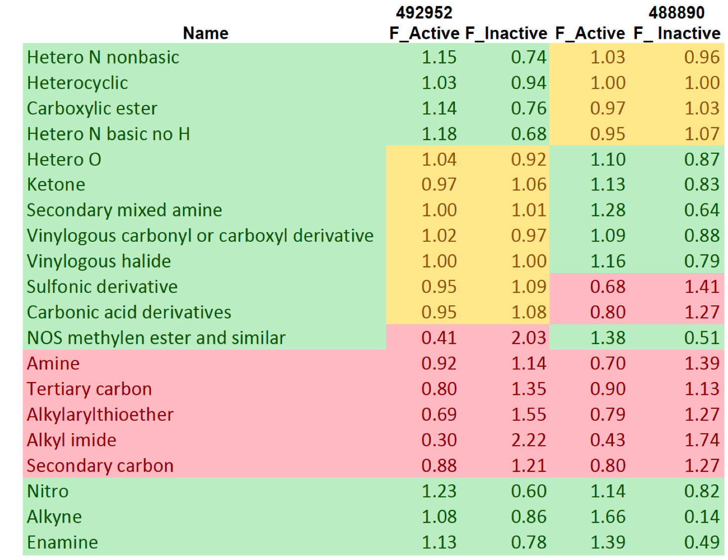Click the Ketone row label

pyautogui.click(x=56, y=185)
